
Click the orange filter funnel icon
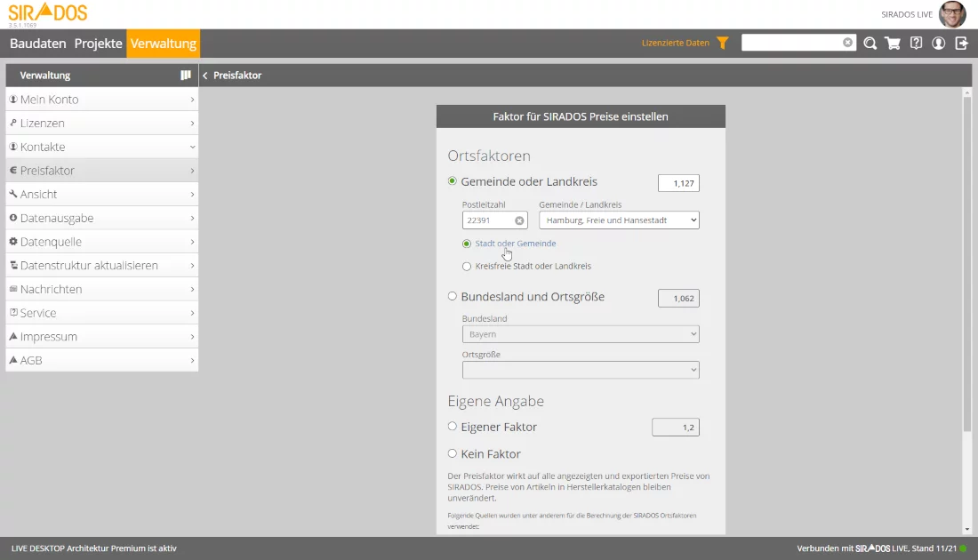pos(723,43)
